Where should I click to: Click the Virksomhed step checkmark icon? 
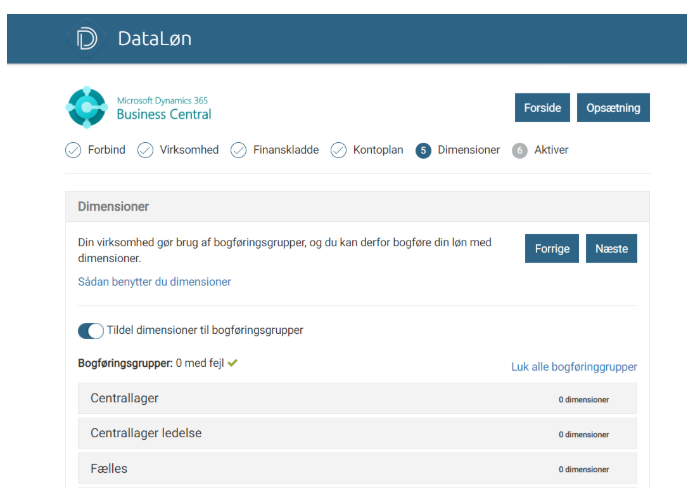pyautogui.click(x=145, y=150)
